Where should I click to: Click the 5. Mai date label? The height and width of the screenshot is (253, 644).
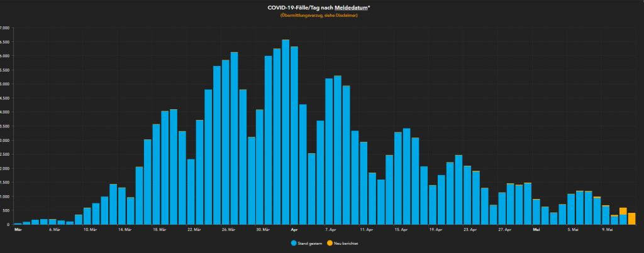coord(572,230)
